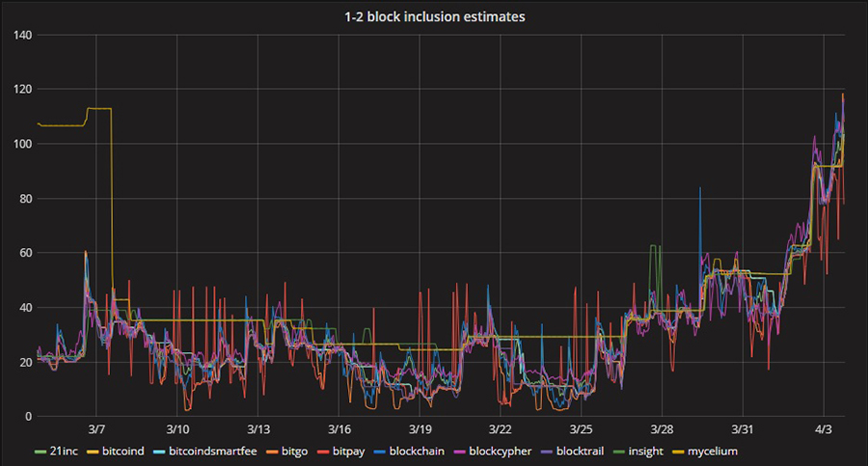The height and width of the screenshot is (466, 868).
Task: Toggle the bitgo series in legend
Action: point(286,451)
